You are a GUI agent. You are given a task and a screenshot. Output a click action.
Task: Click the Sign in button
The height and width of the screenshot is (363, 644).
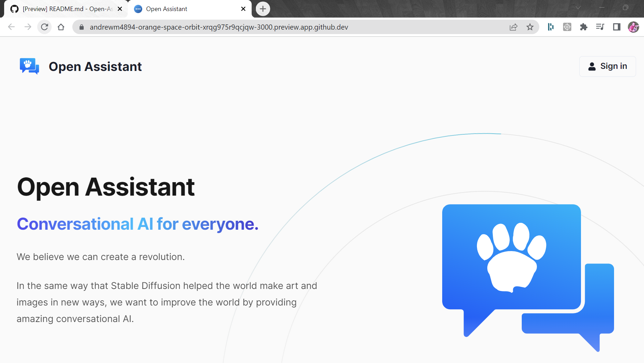(x=607, y=66)
